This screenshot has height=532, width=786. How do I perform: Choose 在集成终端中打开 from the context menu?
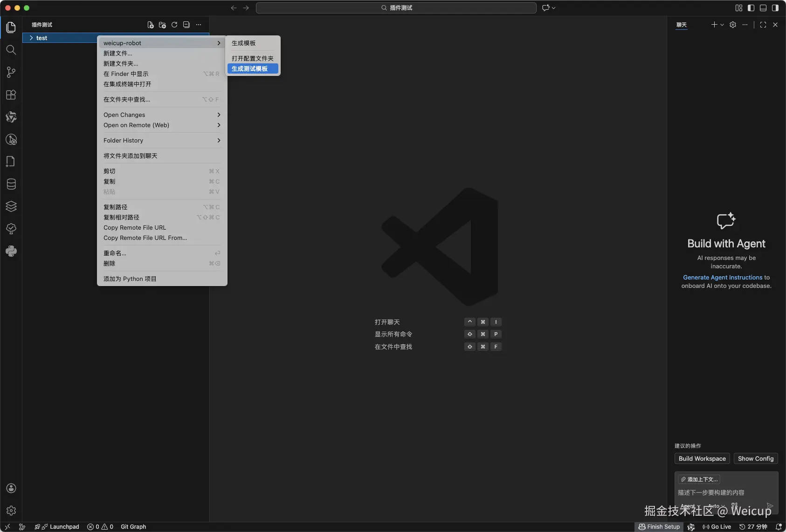click(x=162, y=84)
